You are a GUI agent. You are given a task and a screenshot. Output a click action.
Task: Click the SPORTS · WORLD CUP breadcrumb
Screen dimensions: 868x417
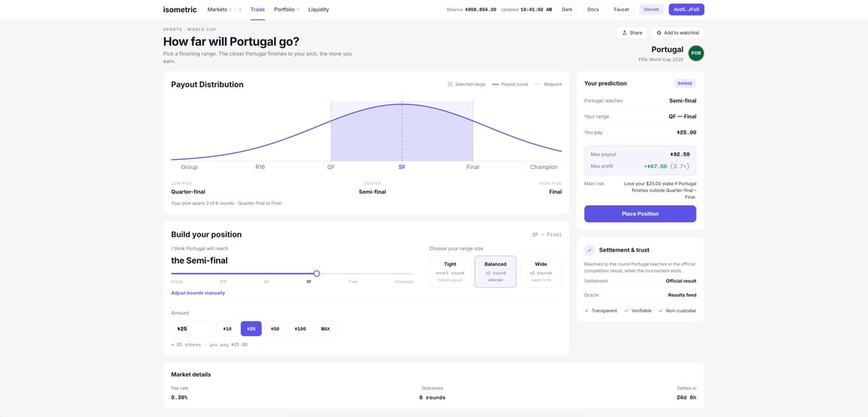coord(190,30)
